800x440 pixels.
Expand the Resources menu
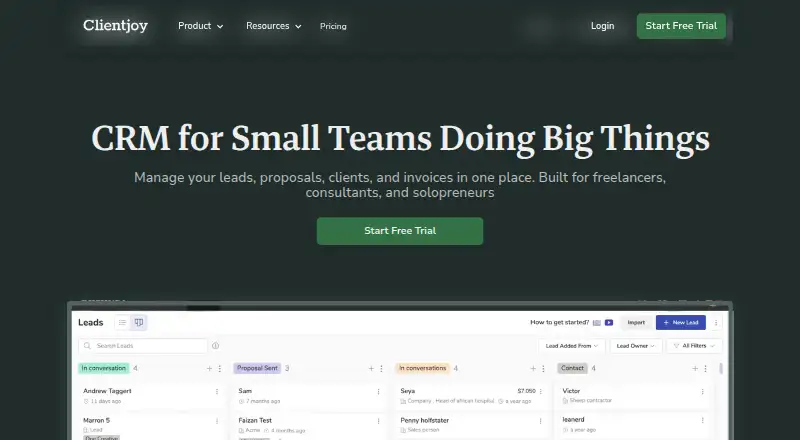tap(273, 26)
